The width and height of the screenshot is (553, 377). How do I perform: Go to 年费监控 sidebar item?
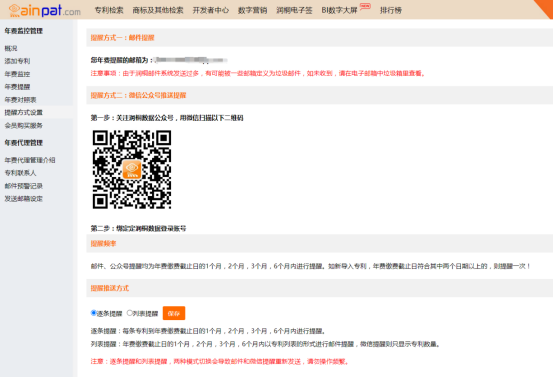[17, 74]
